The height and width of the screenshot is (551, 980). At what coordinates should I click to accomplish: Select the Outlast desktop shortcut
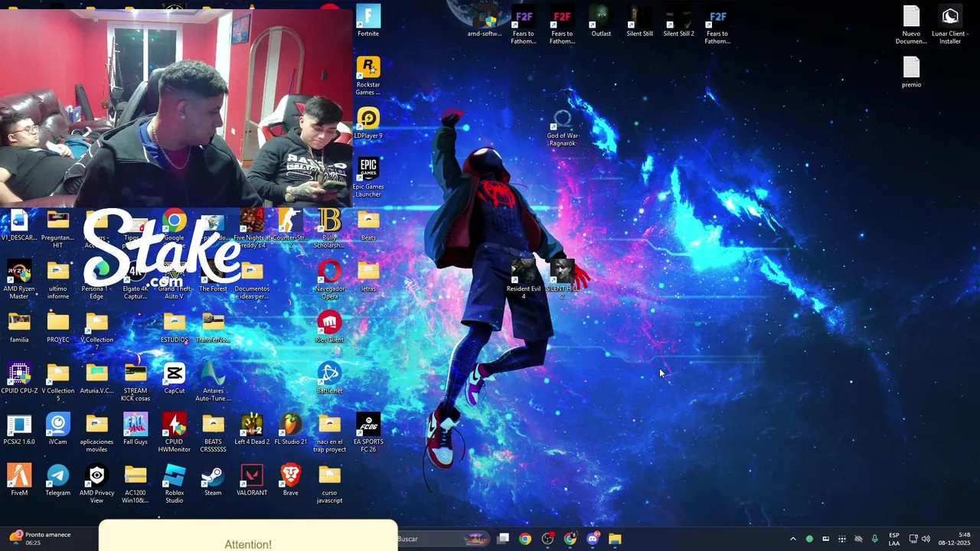601,21
